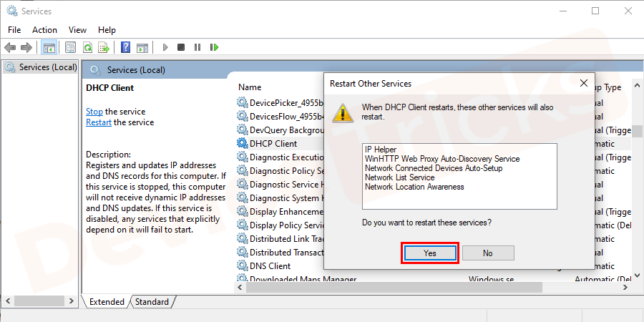Open the Help menu
Screen dimensions: 644x322
click(x=107, y=30)
